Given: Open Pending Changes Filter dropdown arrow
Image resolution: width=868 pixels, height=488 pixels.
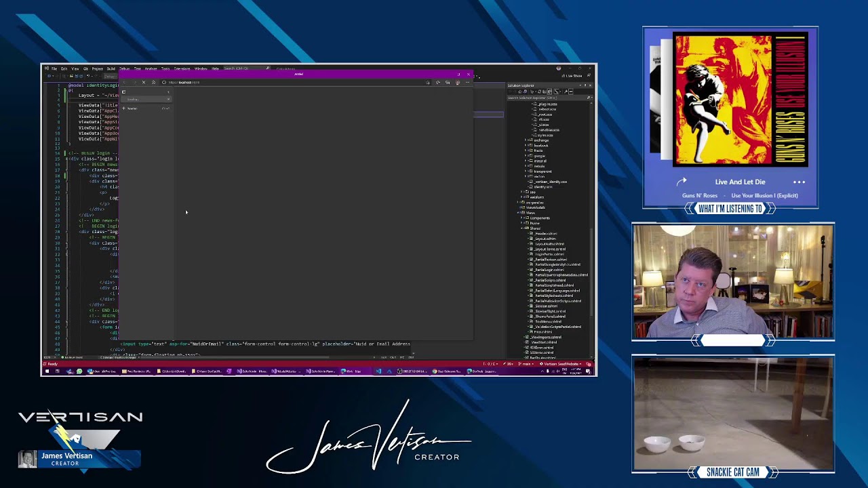Looking at the screenshot, I should (536, 91).
